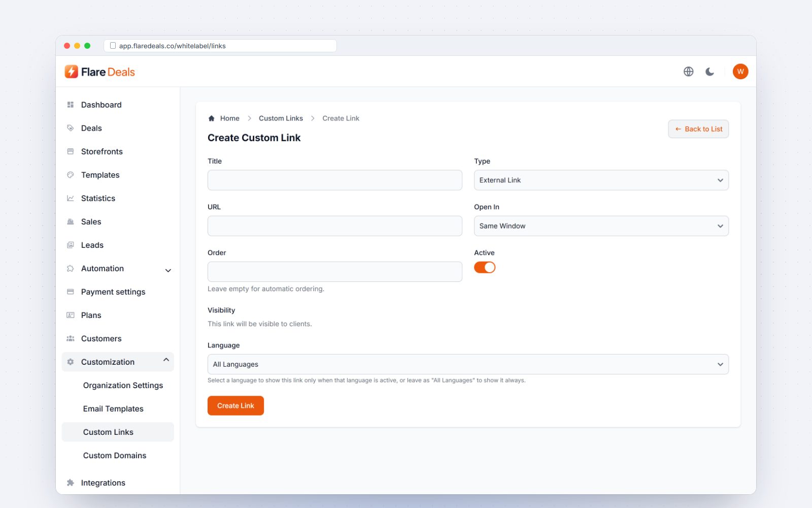Click the Payment settings card icon
Screen dimensions: 812x508
pyautogui.click(x=71, y=292)
